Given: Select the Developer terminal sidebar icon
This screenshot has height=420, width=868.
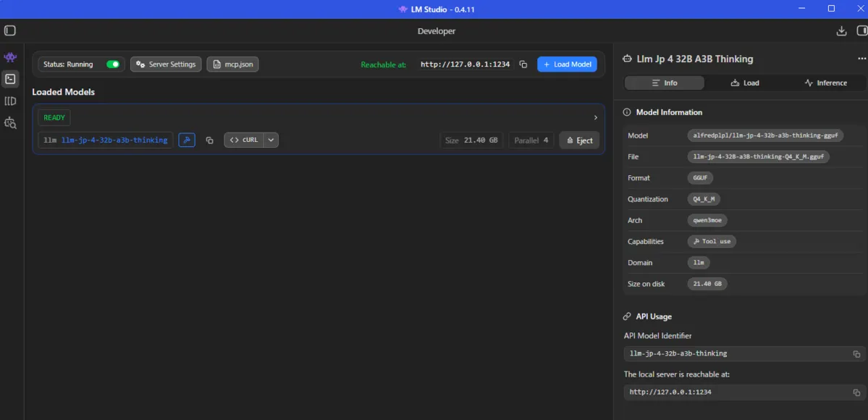Looking at the screenshot, I should click(10, 79).
